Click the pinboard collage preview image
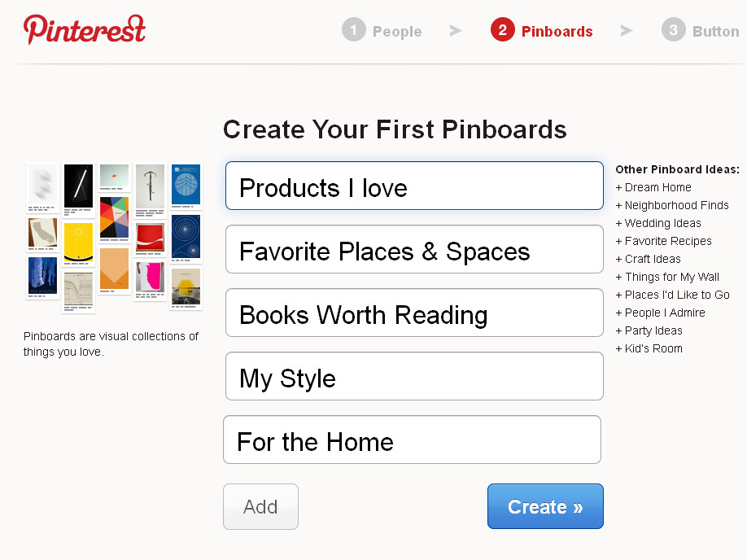This screenshot has height=560, width=747. (x=114, y=236)
